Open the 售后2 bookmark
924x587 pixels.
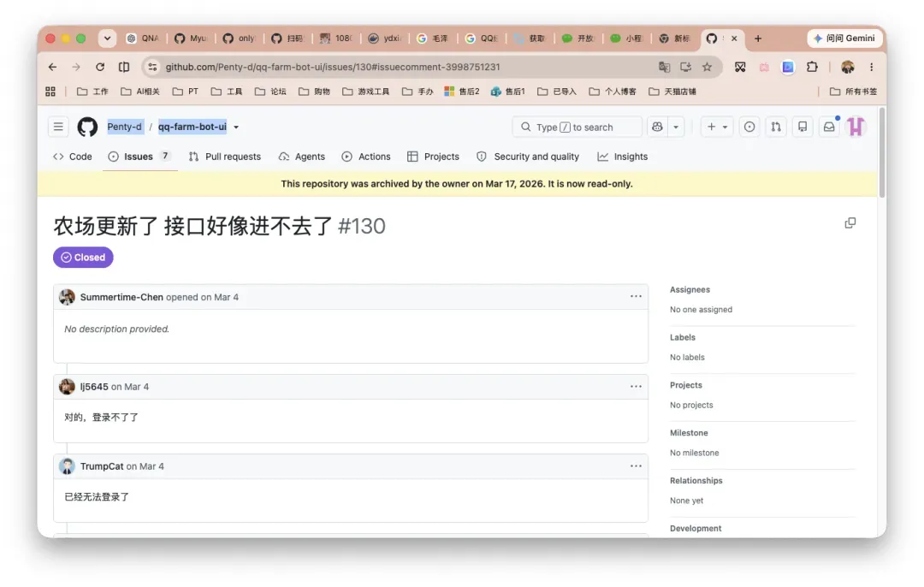[x=462, y=92]
